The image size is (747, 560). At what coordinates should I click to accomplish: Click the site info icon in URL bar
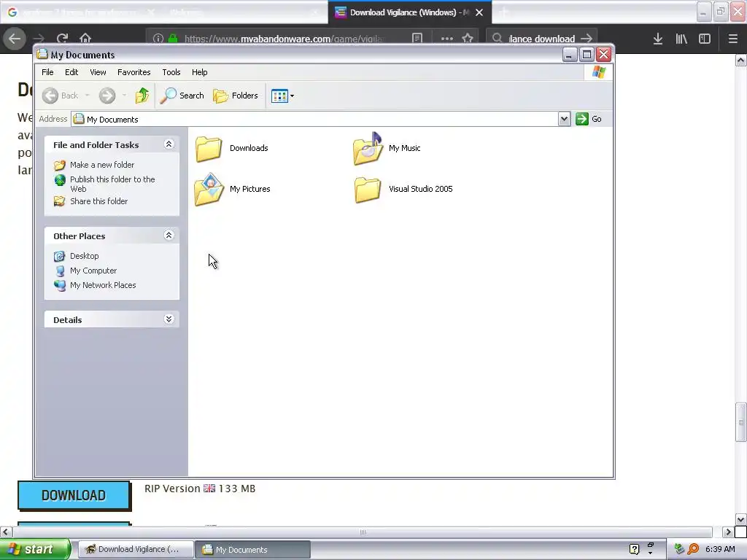pyautogui.click(x=158, y=39)
